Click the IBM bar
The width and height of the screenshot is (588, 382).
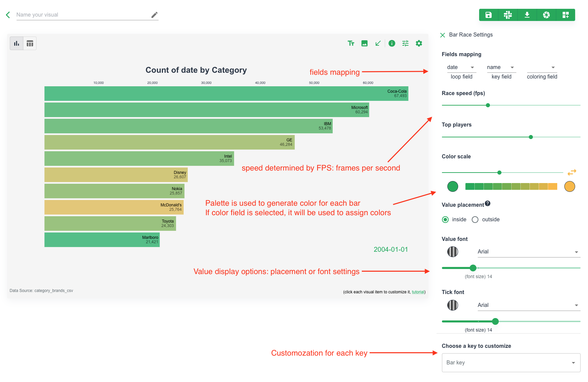pos(188,126)
